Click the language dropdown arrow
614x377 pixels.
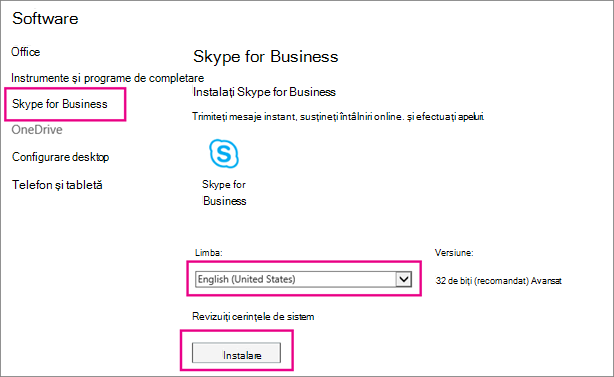[404, 279]
